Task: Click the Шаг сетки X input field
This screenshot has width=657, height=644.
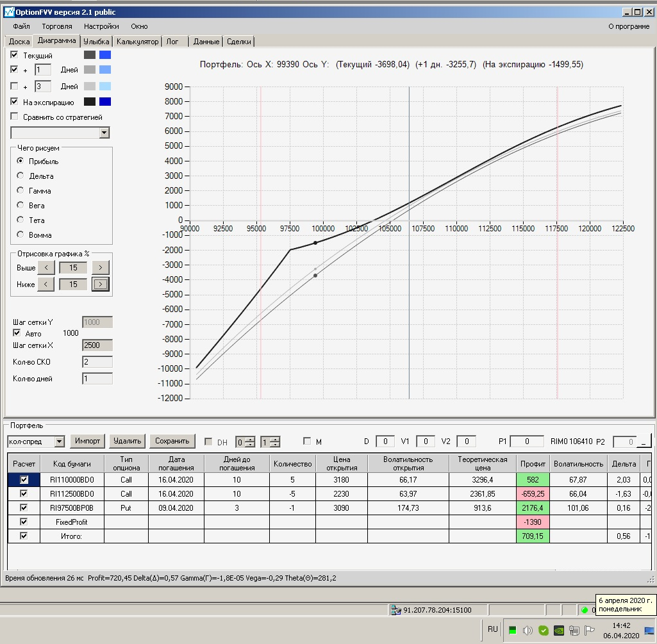Action: point(97,345)
